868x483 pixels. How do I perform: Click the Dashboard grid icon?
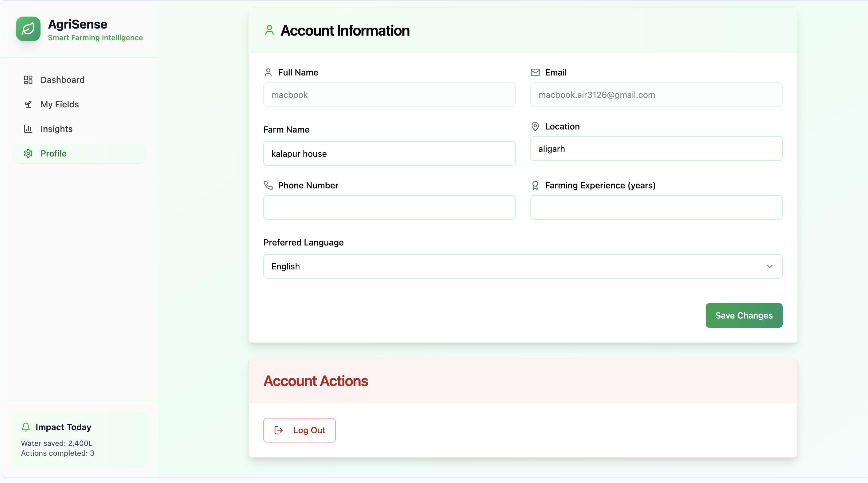point(28,80)
